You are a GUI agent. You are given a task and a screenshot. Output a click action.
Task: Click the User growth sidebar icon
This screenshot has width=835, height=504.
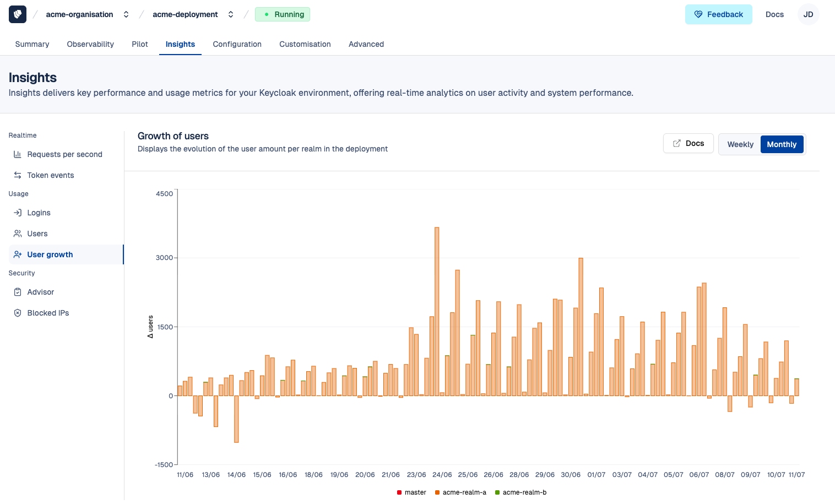[x=18, y=255]
